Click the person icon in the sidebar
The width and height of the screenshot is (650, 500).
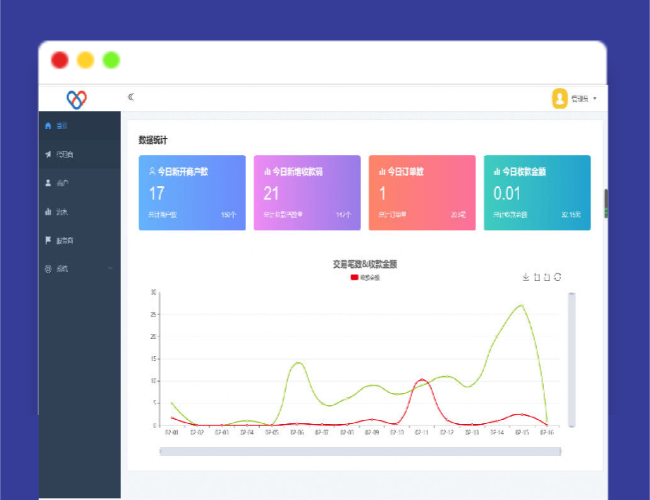[x=48, y=183]
